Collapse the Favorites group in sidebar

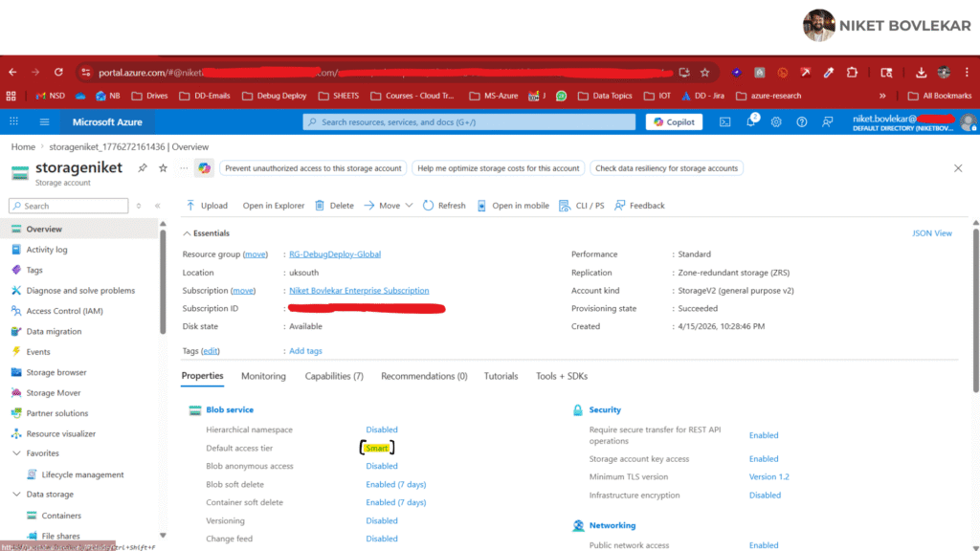16,453
